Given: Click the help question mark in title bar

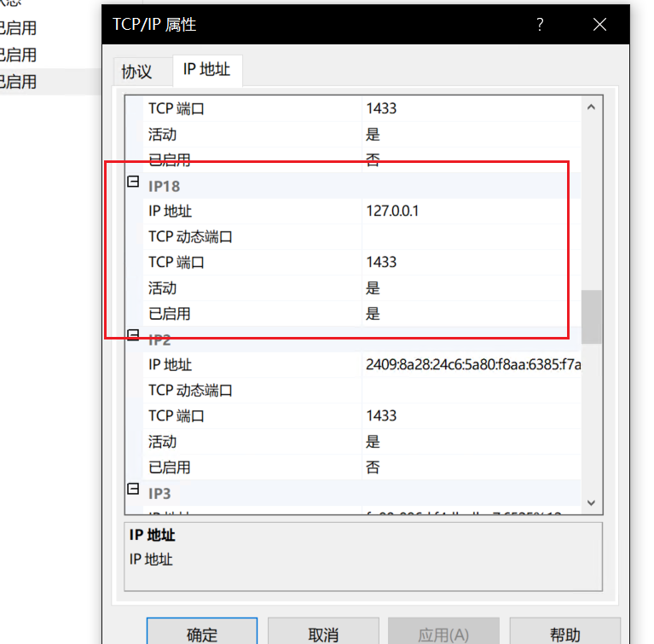Looking at the screenshot, I should [540, 25].
